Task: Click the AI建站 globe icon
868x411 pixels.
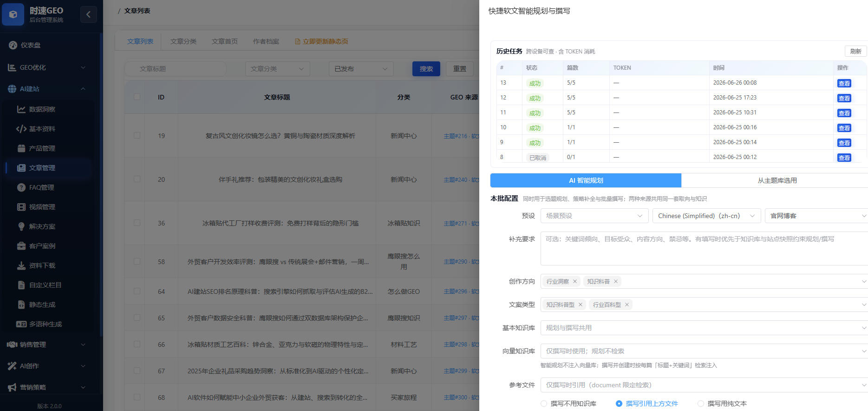Action: [12, 89]
